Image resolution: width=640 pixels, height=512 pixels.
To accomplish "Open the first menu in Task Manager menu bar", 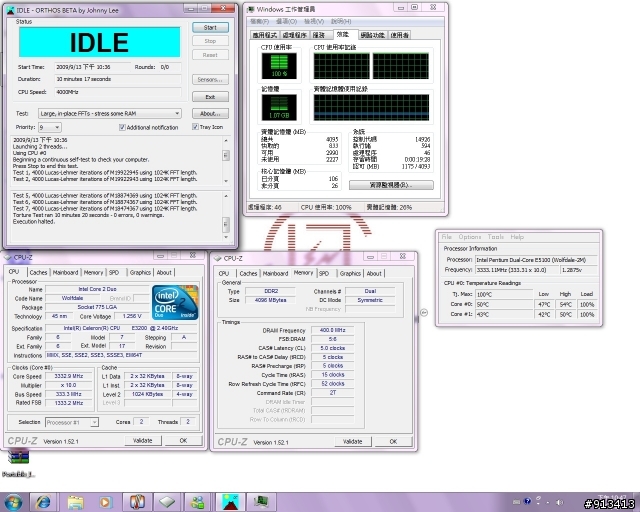I will click(x=260, y=21).
